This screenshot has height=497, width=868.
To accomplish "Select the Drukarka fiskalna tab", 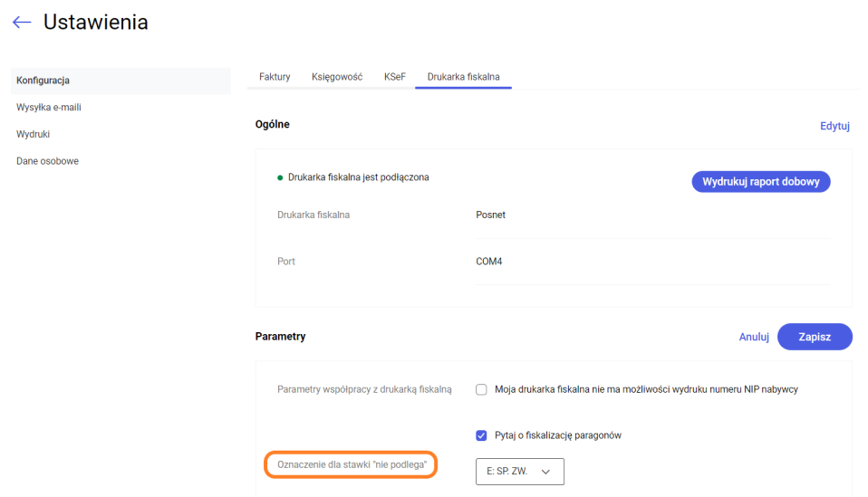I will [x=463, y=77].
